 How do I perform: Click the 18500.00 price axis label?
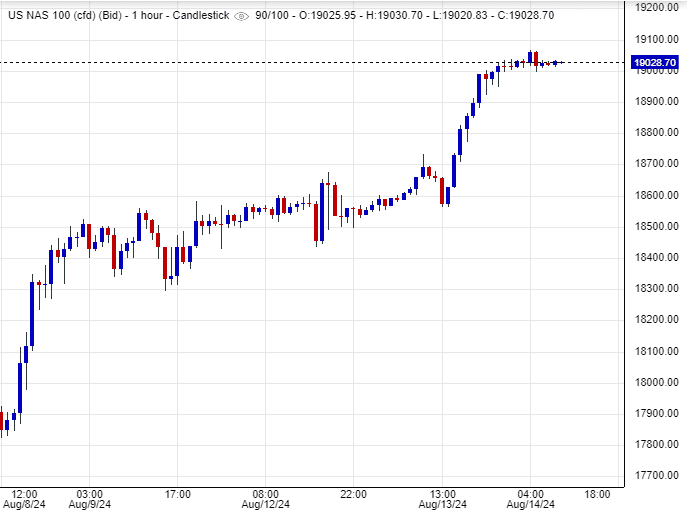click(657, 226)
